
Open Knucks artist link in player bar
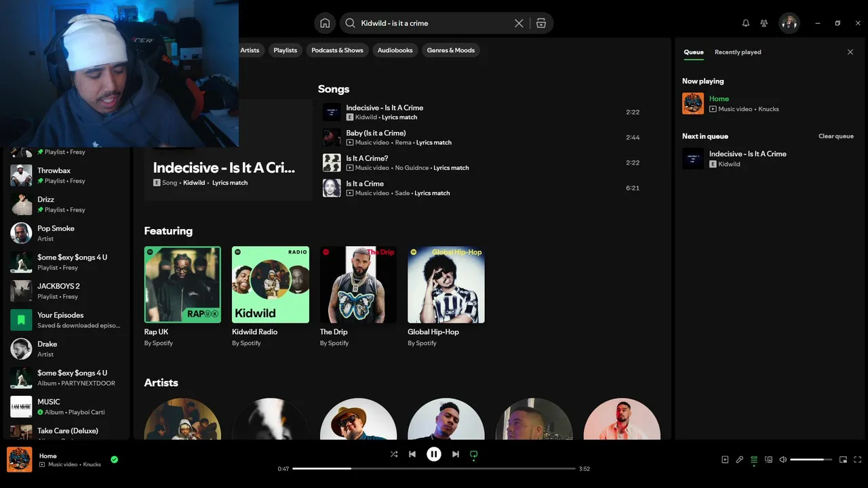(x=92, y=465)
